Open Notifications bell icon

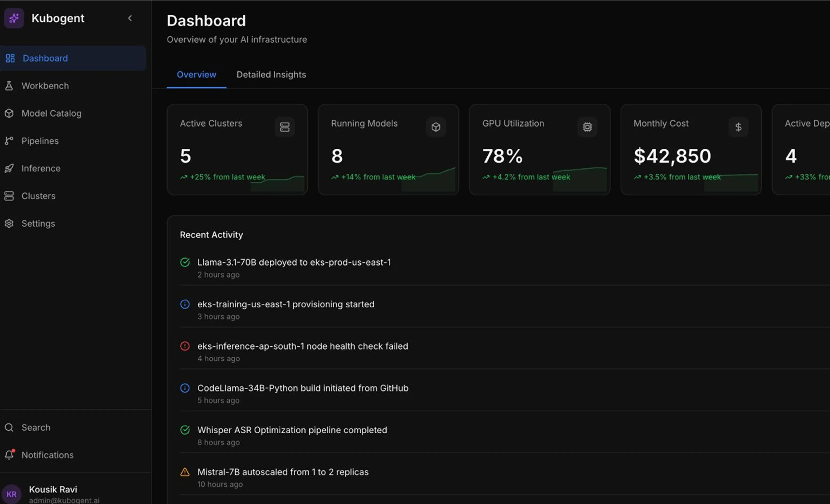(x=9, y=455)
